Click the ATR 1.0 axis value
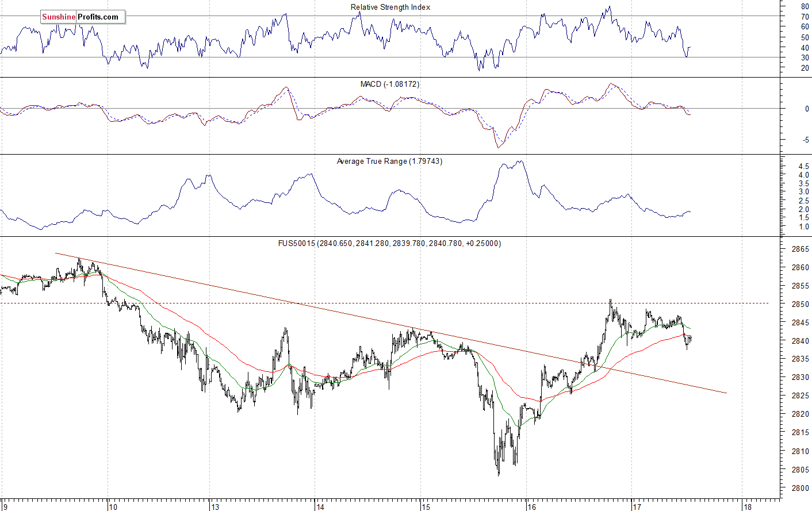The height and width of the screenshot is (511, 812). tap(803, 227)
